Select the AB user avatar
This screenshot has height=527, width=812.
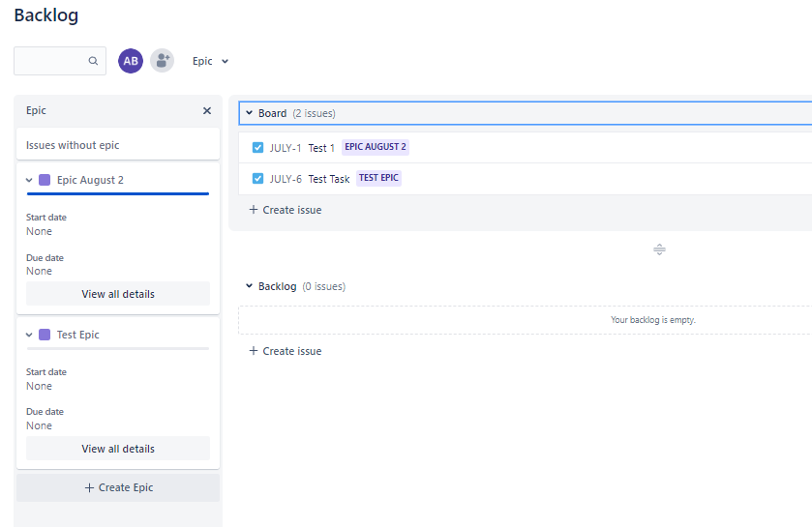(x=131, y=61)
